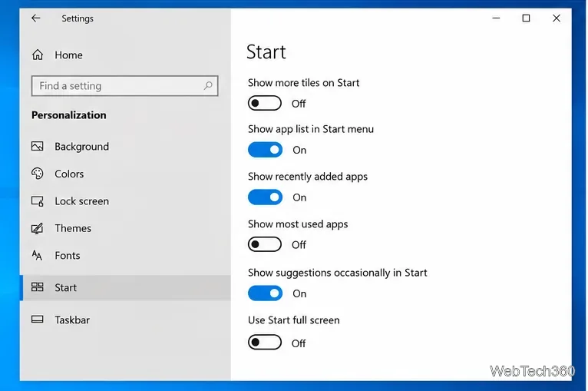Image resolution: width=588 pixels, height=391 pixels.
Task: Turn on Show more tiles on Start
Action: pos(265,103)
